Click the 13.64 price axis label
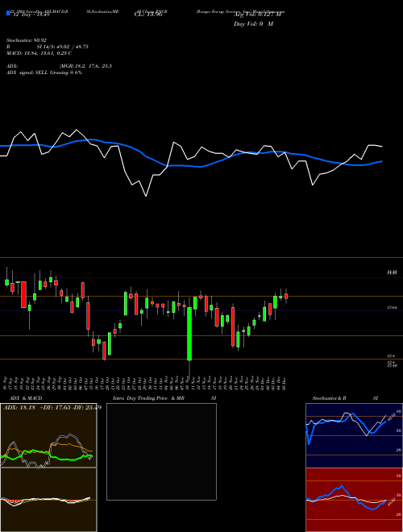The image size is (403, 532). (x=392, y=307)
